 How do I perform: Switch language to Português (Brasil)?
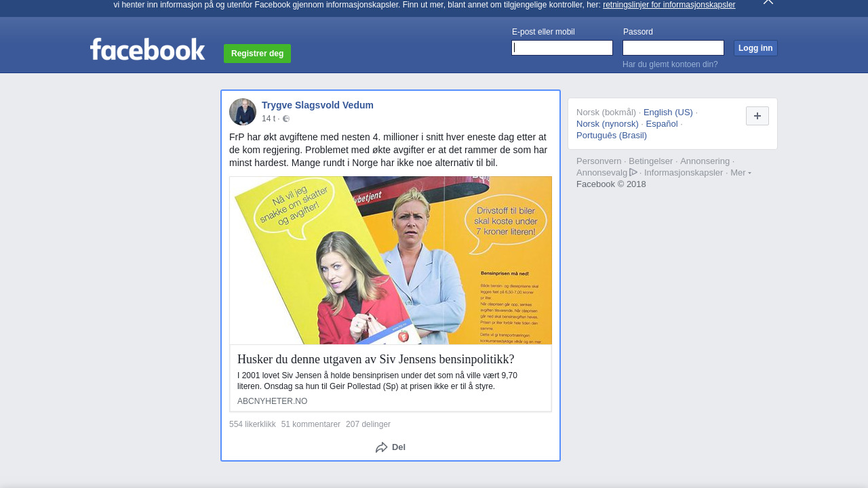[x=612, y=136]
